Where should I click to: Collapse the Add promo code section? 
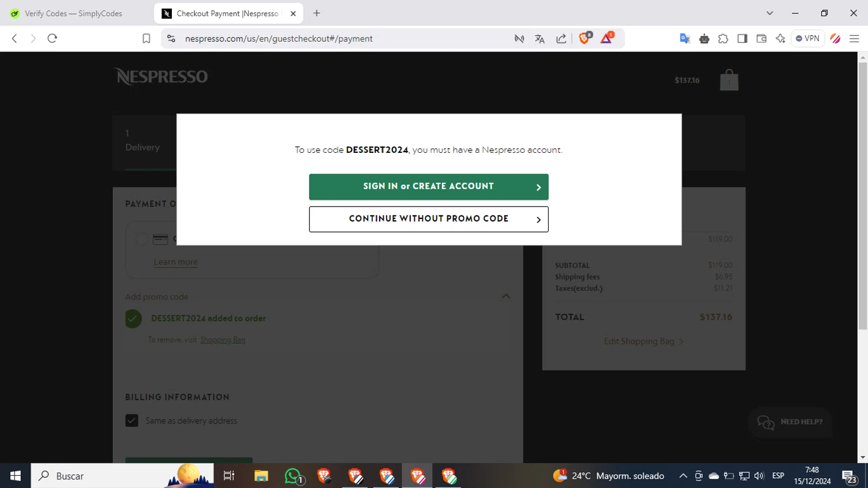(506, 296)
